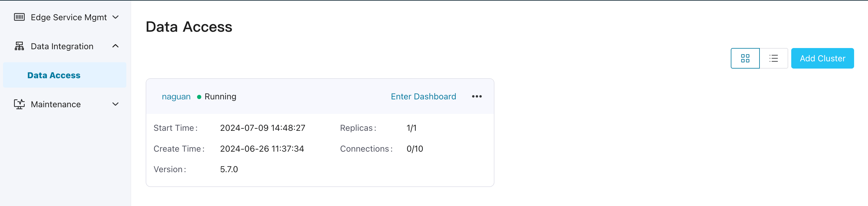
Task: Click the Edge Service Mgmt menu label
Action: [69, 18]
